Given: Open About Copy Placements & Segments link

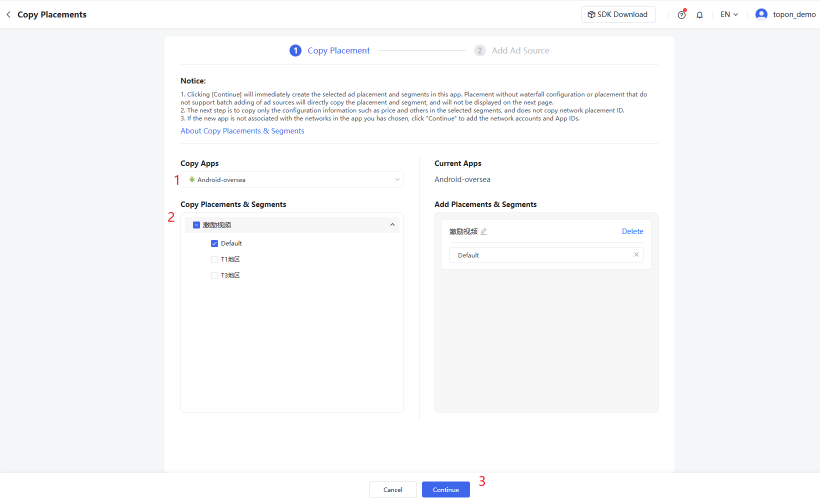Looking at the screenshot, I should pyautogui.click(x=242, y=130).
